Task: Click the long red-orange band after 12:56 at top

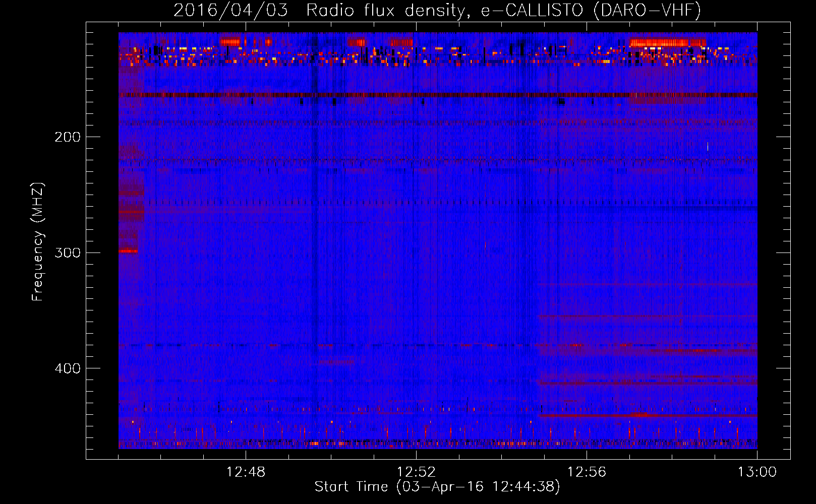Action: click(668, 43)
